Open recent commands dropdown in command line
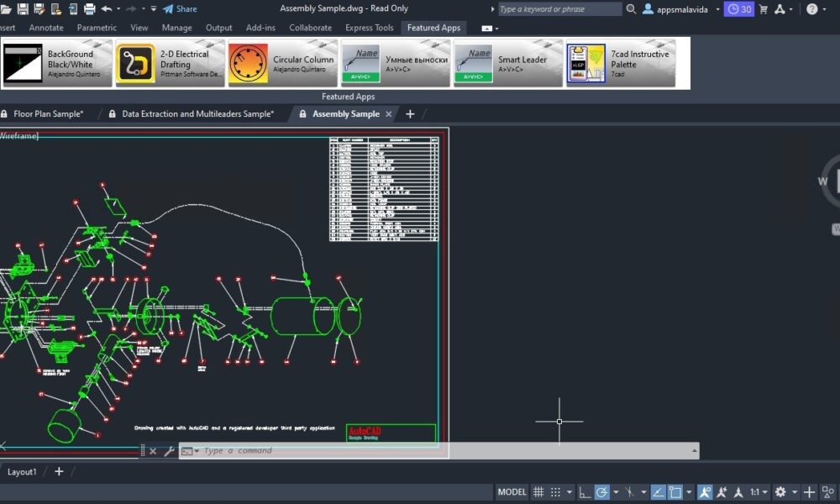The image size is (840, 504). click(x=197, y=451)
